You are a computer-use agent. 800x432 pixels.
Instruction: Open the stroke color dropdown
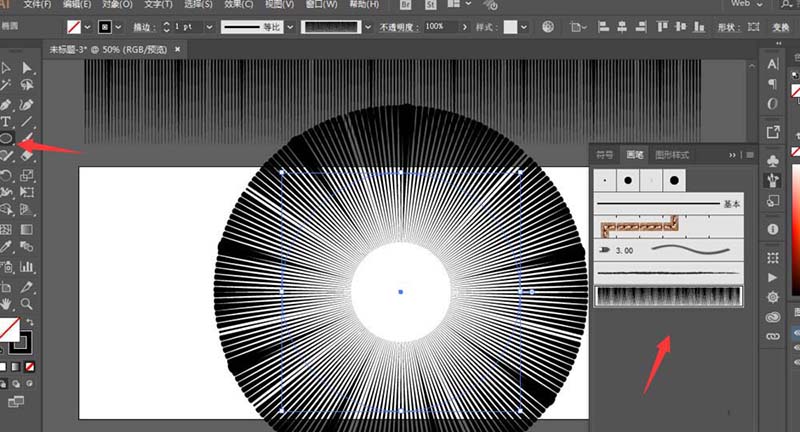point(118,26)
